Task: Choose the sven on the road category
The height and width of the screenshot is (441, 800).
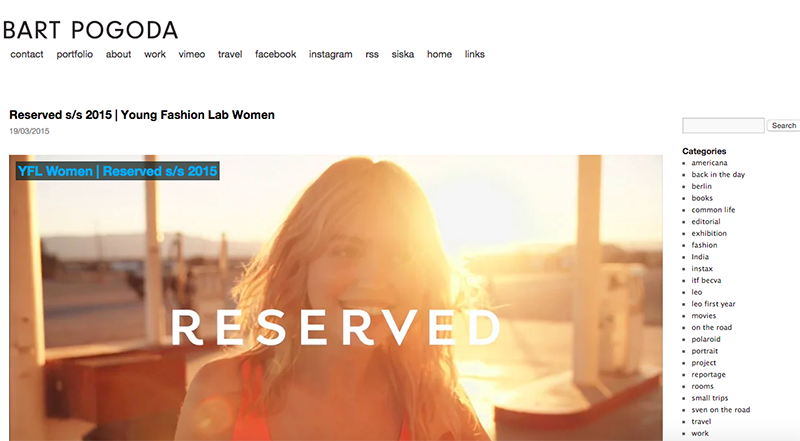Action: pyautogui.click(x=720, y=409)
